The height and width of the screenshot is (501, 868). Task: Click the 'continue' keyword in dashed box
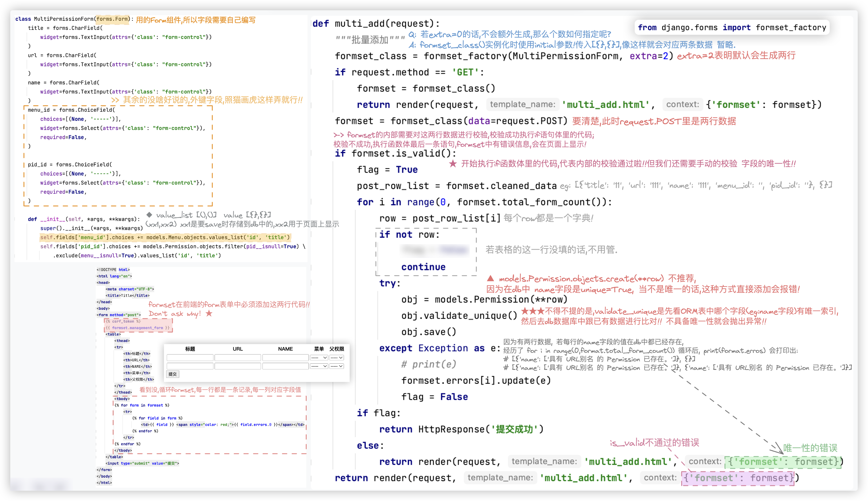point(423,267)
